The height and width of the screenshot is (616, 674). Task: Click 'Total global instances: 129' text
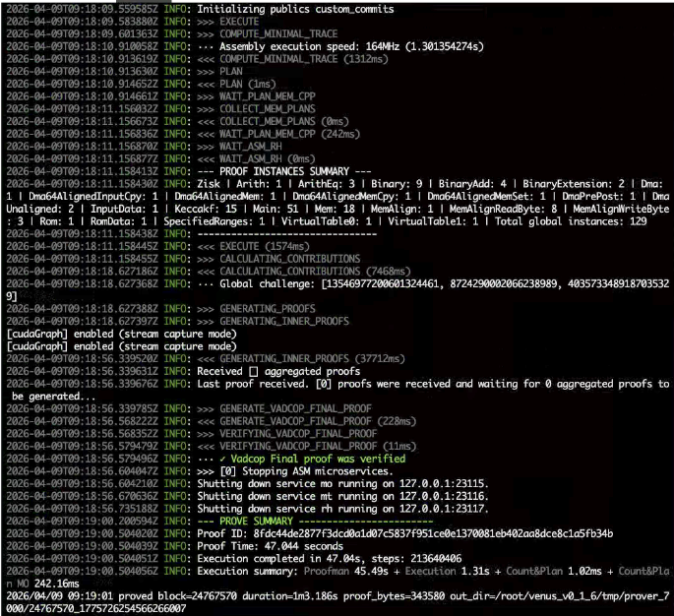(571, 221)
